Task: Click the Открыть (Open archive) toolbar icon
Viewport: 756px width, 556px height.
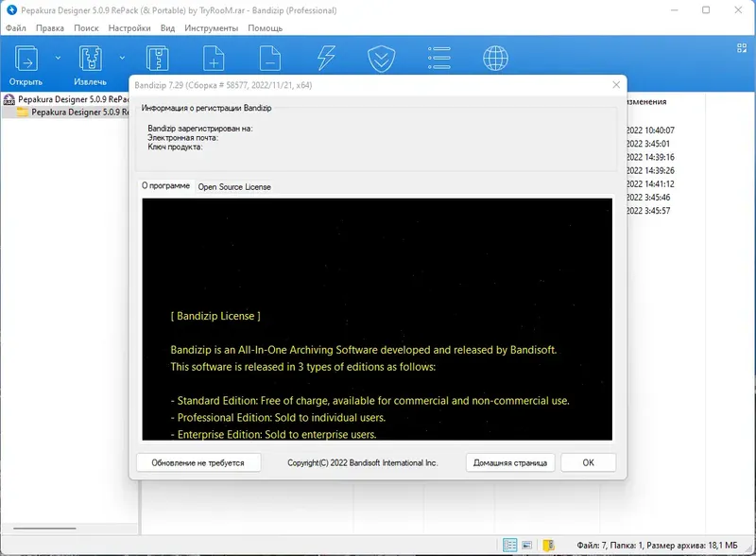Action: click(26, 59)
